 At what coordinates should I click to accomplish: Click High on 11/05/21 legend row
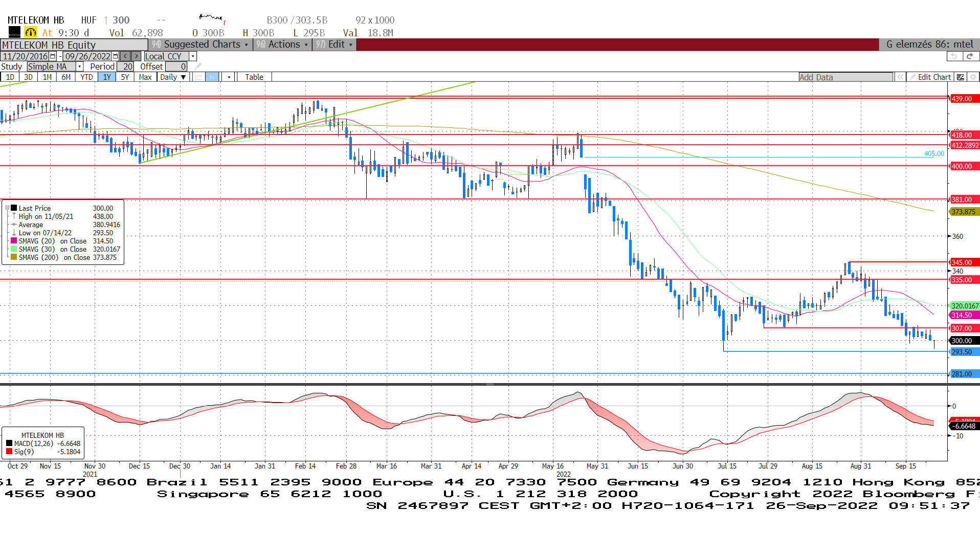pos(65,216)
